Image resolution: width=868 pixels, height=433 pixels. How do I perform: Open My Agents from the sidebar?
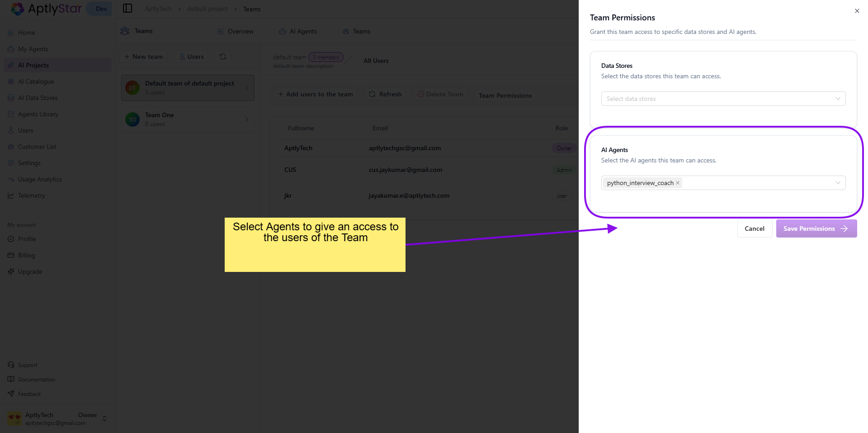(33, 49)
